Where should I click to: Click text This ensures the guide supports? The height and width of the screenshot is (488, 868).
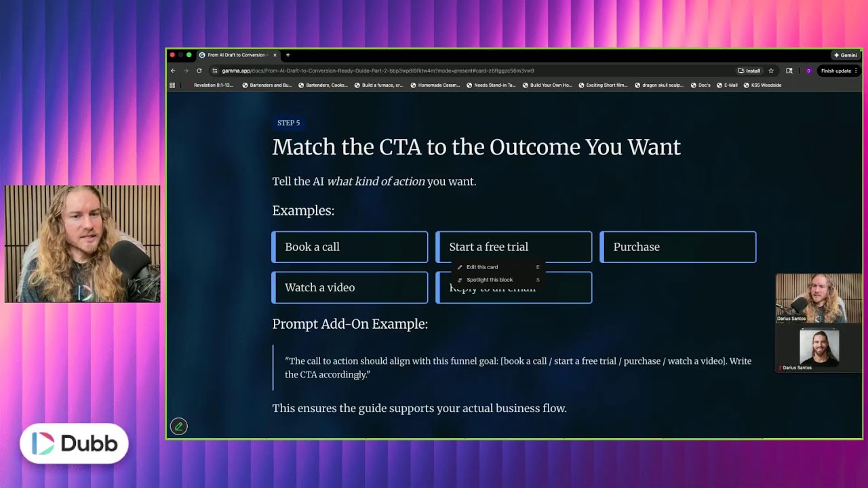pyautogui.click(x=419, y=408)
